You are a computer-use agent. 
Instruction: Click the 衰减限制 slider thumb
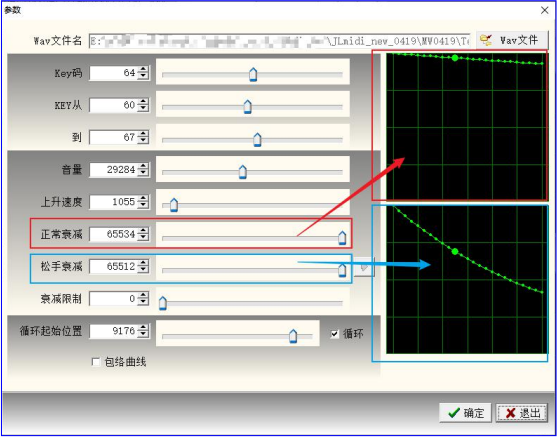click(x=163, y=303)
